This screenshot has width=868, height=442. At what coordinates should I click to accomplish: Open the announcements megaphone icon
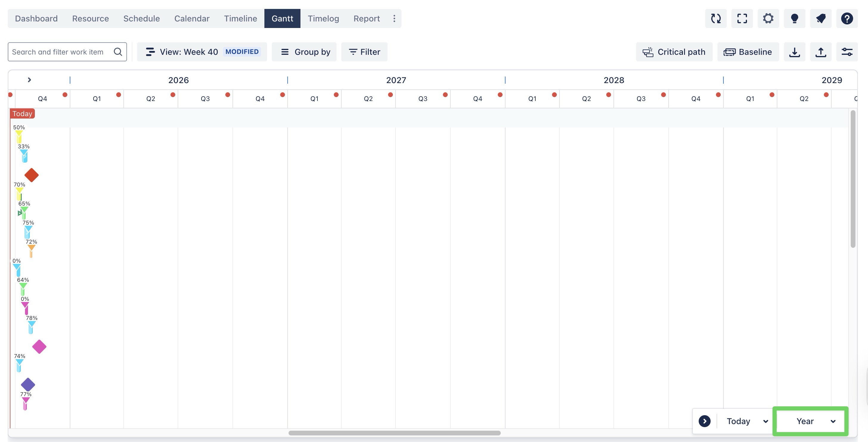[821, 18]
